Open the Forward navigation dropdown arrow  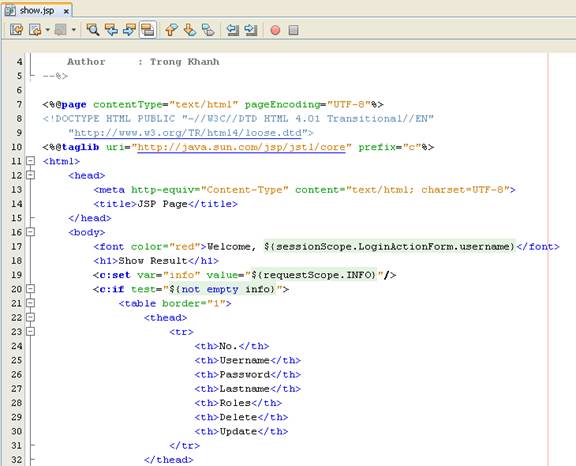click(x=73, y=29)
